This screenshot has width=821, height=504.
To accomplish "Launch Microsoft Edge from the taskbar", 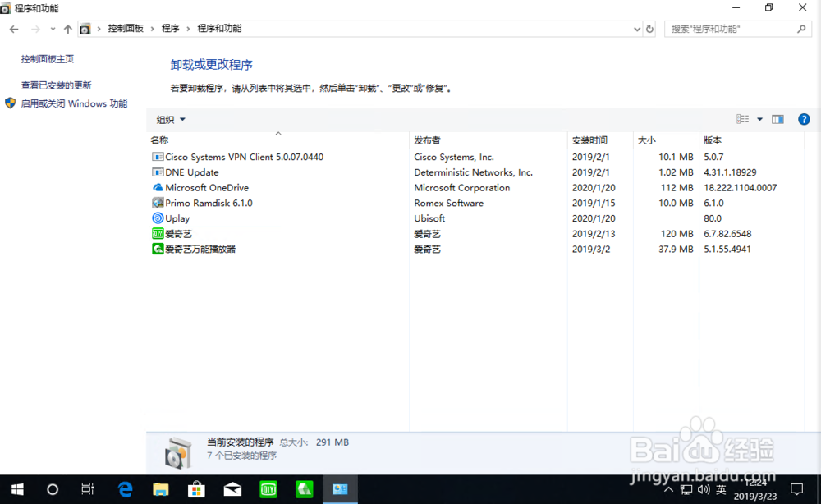I will (125, 489).
